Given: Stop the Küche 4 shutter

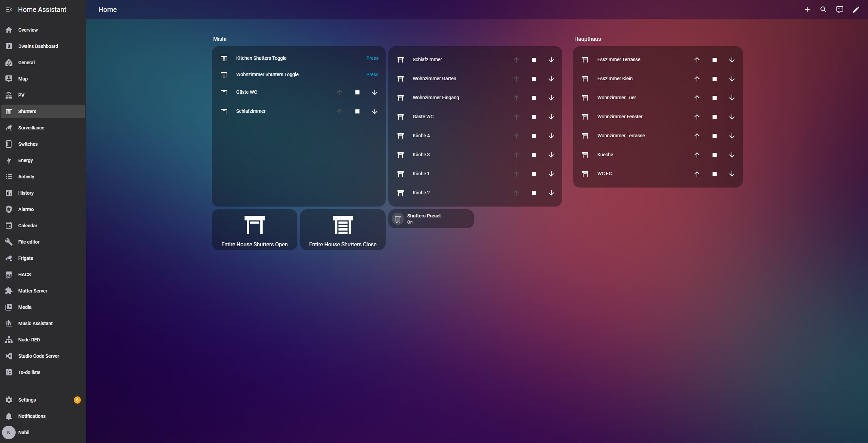Looking at the screenshot, I should 534,136.
